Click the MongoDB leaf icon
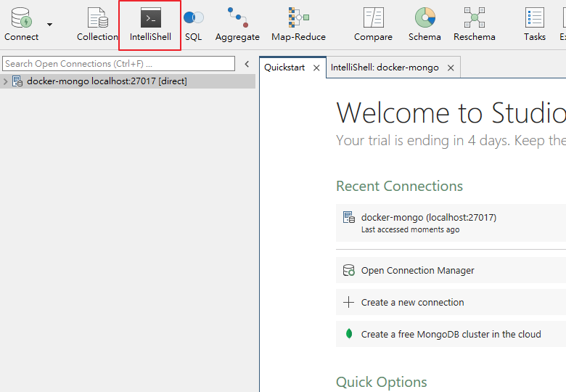 pos(349,334)
